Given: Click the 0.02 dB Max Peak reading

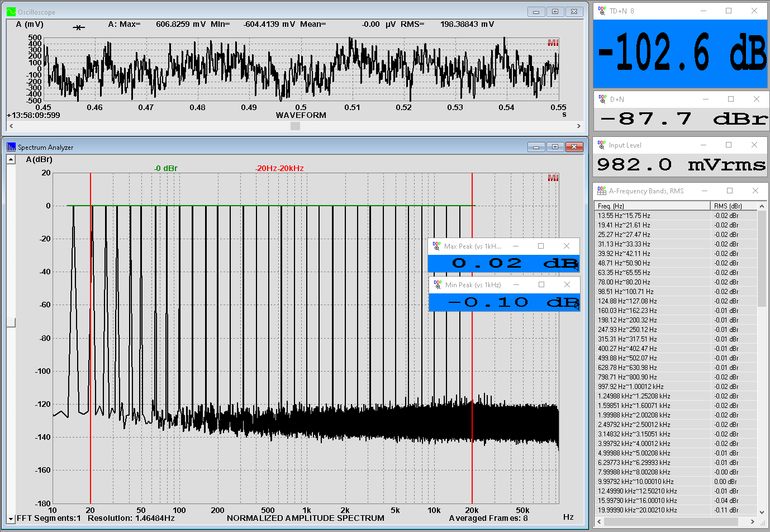Looking at the screenshot, I should [x=515, y=263].
